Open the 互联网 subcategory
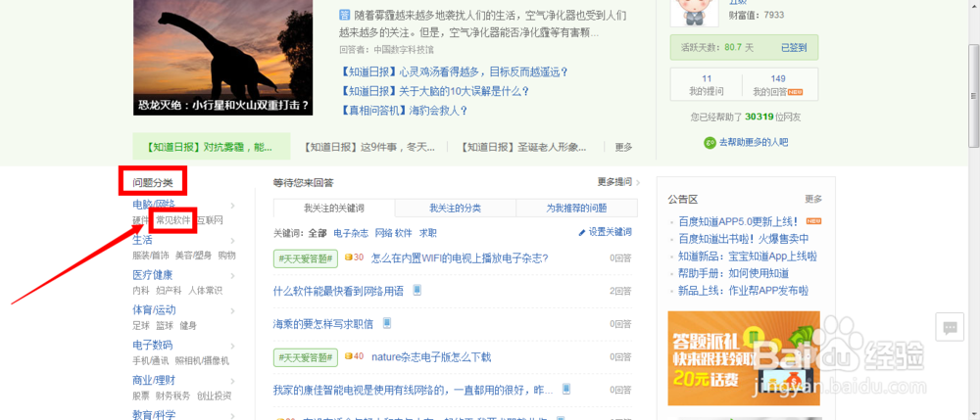Screen dimensions: 980x420 pyautogui.click(x=210, y=220)
